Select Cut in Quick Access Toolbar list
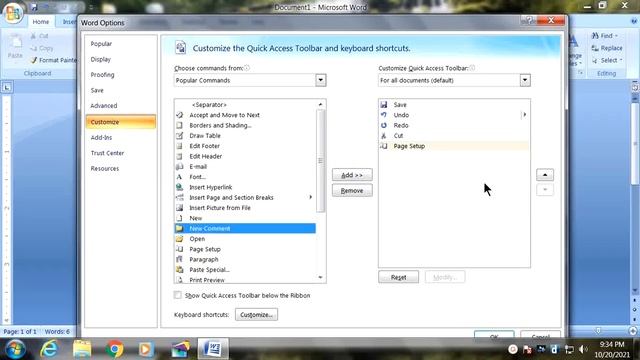Viewport: 640px width, 360px height. [x=454, y=136]
